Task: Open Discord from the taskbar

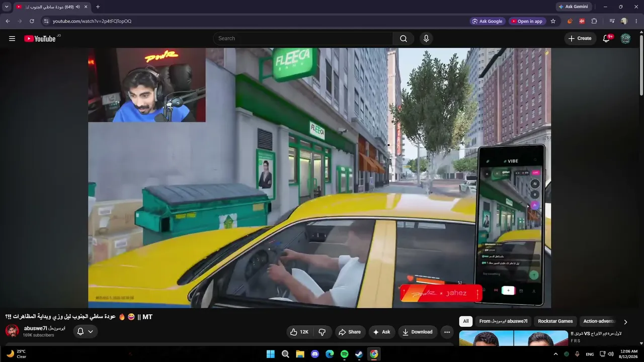Action: [315, 354]
